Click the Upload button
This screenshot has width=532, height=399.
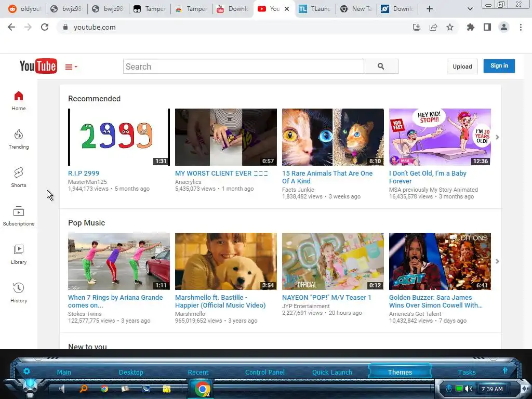(x=462, y=66)
